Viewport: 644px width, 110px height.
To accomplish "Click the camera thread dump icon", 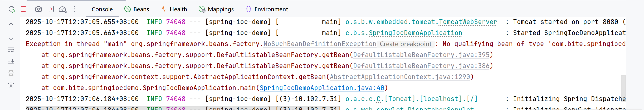I will [x=39, y=9].
